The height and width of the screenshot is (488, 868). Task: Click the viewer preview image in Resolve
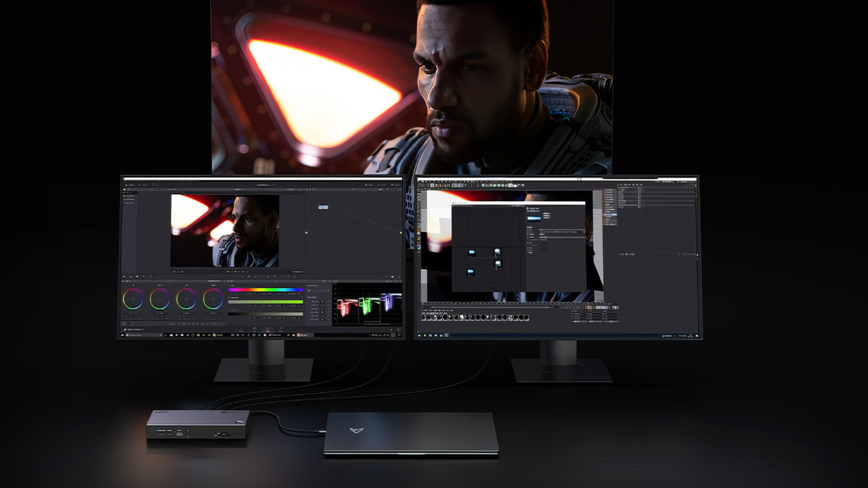pos(224,230)
